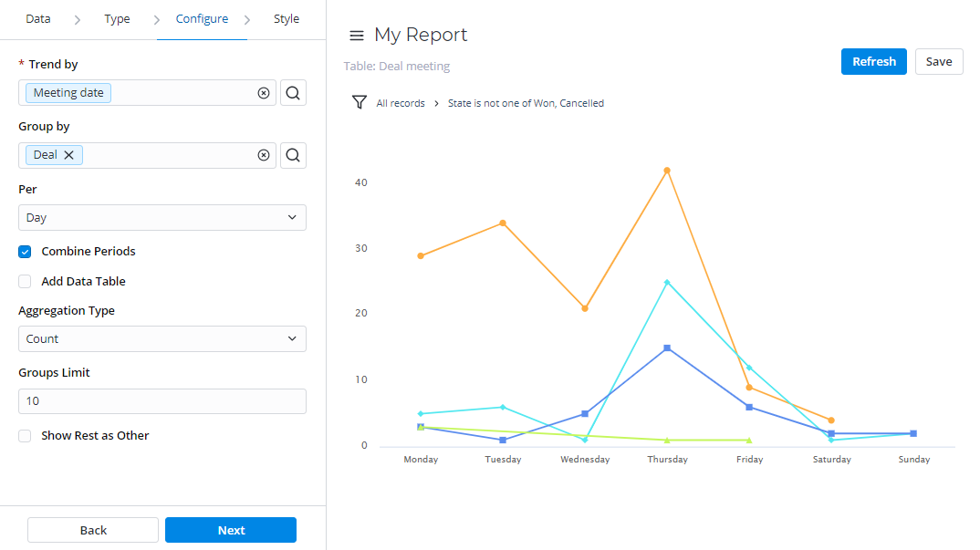Go to the Style tab
This screenshot has height=550, width=980.
point(286,19)
